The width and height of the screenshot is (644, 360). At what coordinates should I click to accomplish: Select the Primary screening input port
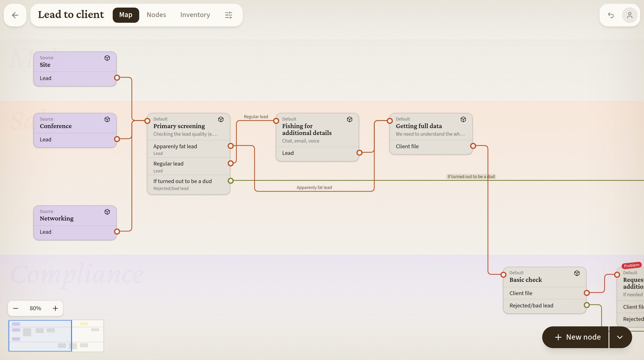coord(148,121)
